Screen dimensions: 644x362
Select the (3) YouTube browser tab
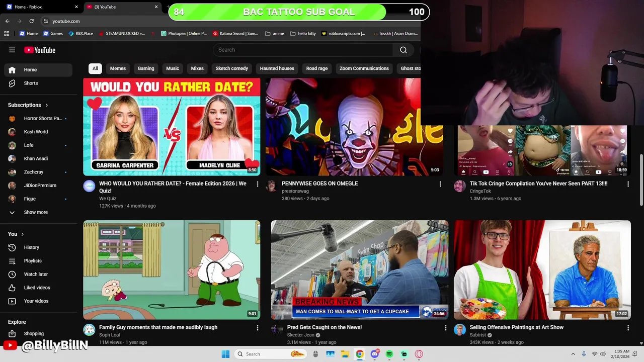coord(122,7)
